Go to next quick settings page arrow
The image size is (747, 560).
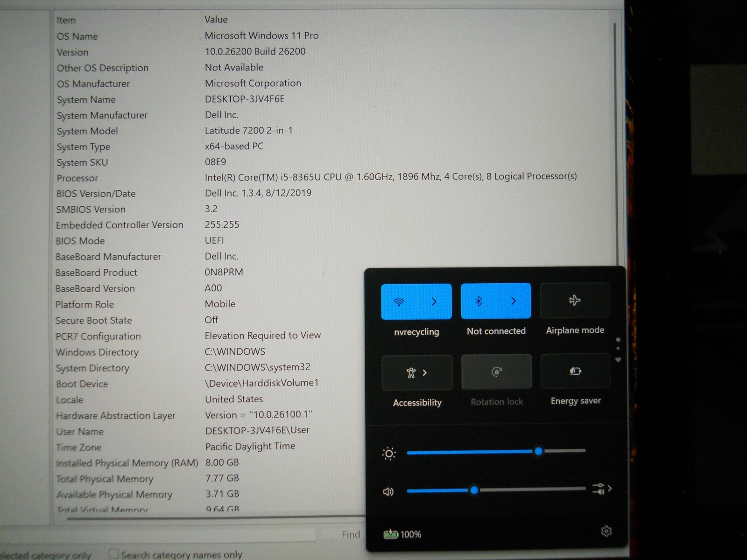pos(618,360)
